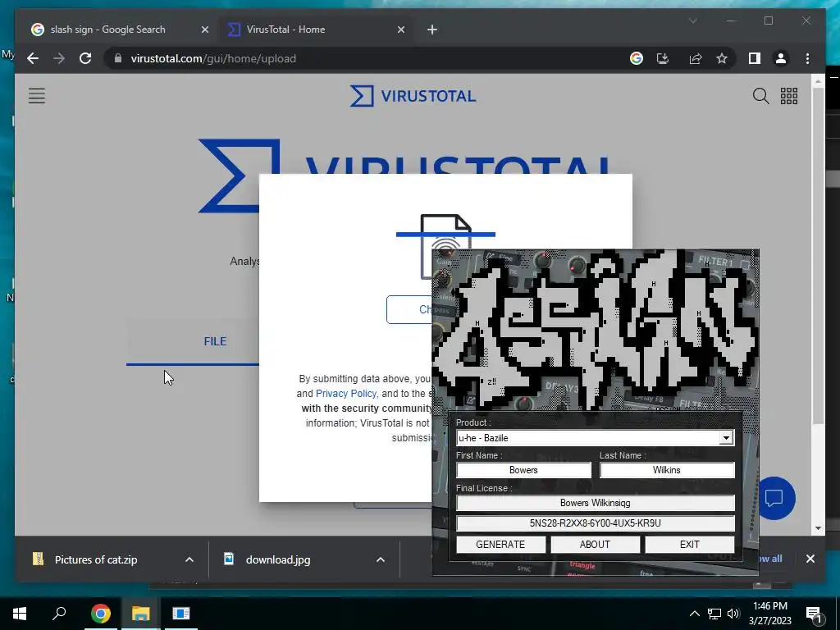
Task: Click install app icon in address bar
Action: 663,58
